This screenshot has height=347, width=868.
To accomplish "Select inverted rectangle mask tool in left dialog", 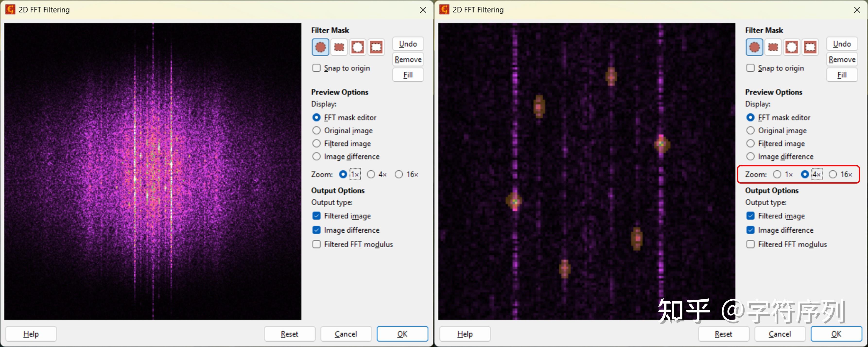I will [376, 47].
